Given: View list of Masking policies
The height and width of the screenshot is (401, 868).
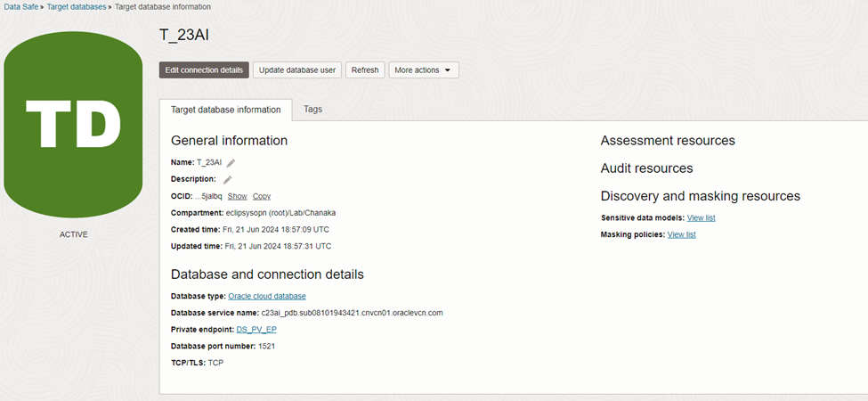Looking at the screenshot, I should pyautogui.click(x=682, y=234).
